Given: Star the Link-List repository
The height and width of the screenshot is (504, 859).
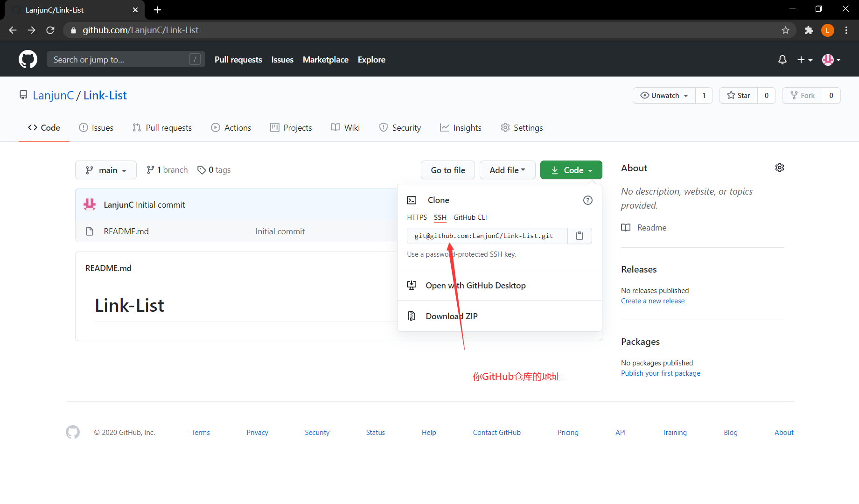Looking at the screenshot, I should (739, 96).
